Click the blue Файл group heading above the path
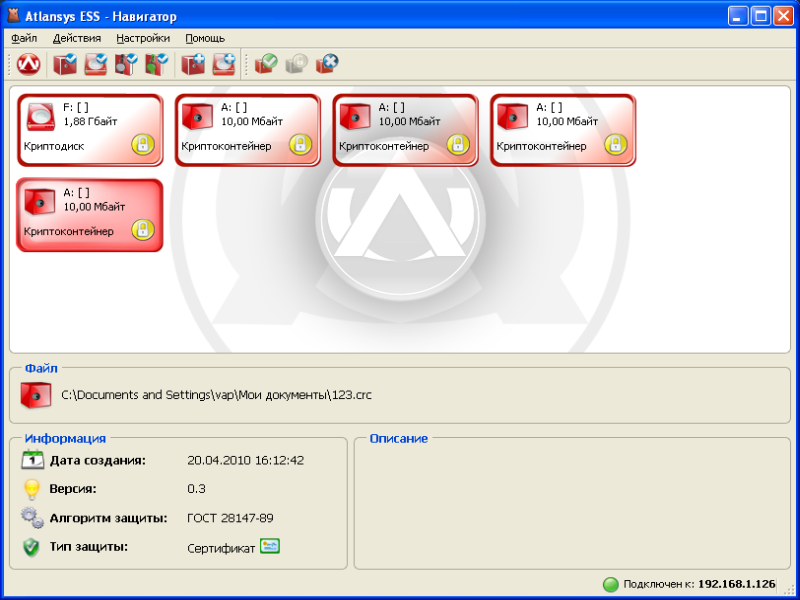 (x=41, y=368)
